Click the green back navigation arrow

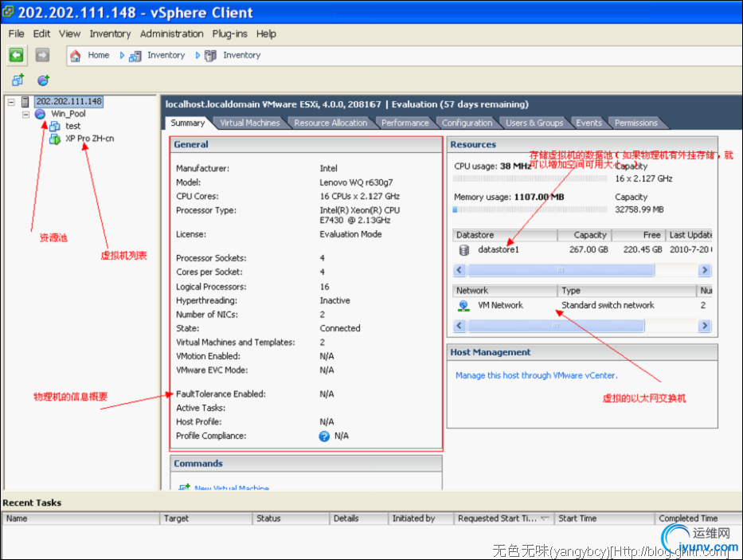pos(17,55)
